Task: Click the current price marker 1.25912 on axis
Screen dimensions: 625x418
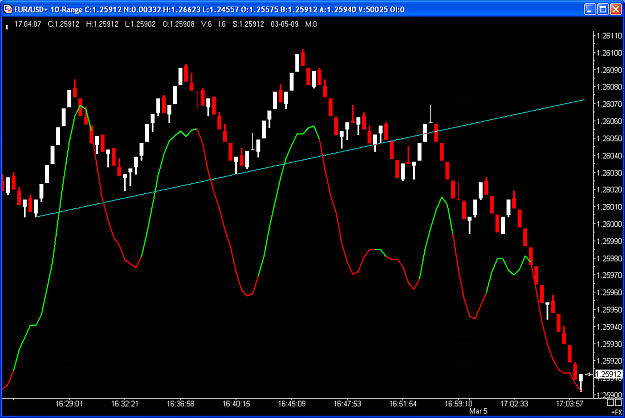Action: click(x=608, y=374)
